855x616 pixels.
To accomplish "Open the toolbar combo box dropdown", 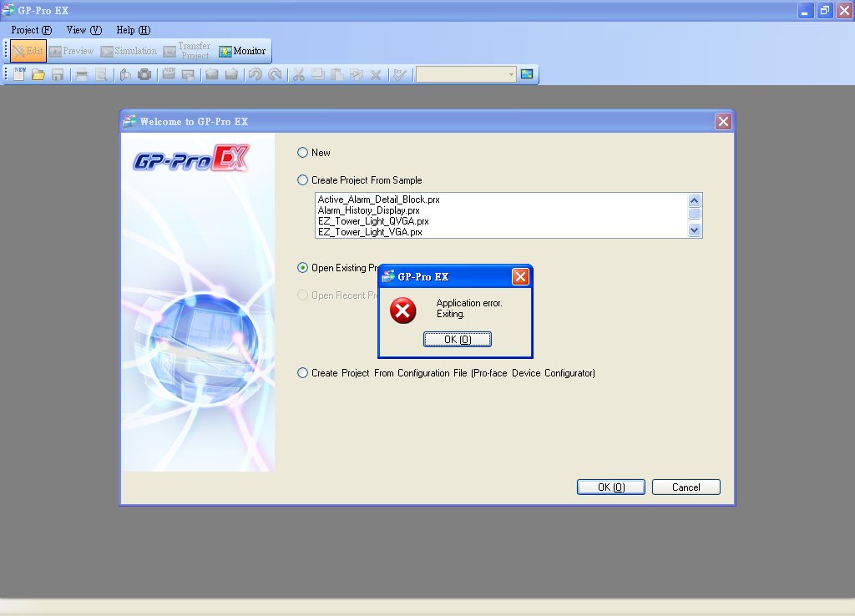I will tap(511, 74).
